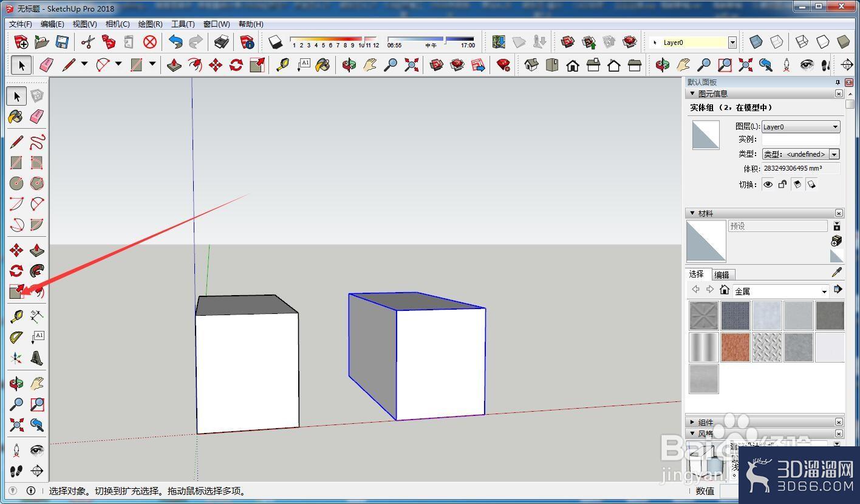The image size is (860, 504).
Task: Expand the 组件 panel
Action: pos(692,422)
